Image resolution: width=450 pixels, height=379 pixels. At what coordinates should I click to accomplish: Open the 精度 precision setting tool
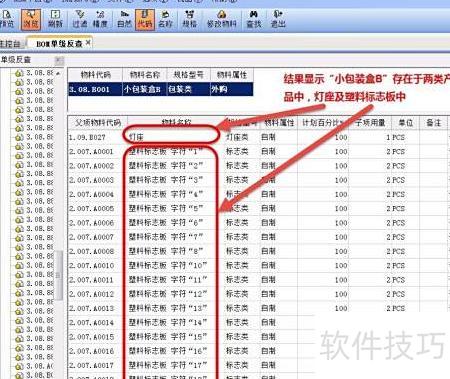[x=100, y=19]
